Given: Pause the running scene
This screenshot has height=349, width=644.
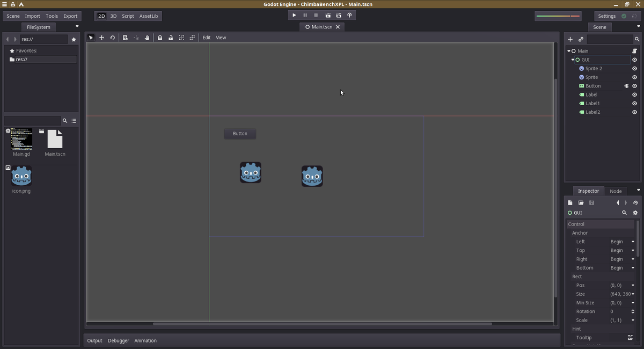Looking at the screenshot, I should click(x=305, y=16).
